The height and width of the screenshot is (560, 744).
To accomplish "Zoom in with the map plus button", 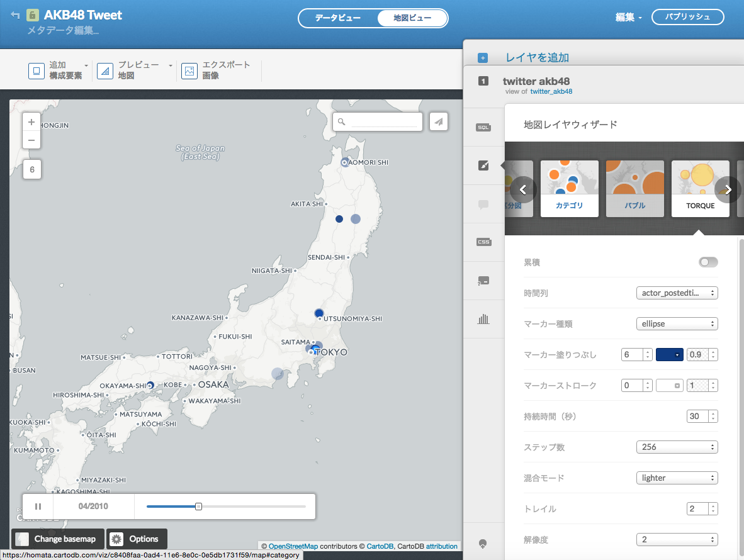I will click(31, 122).
